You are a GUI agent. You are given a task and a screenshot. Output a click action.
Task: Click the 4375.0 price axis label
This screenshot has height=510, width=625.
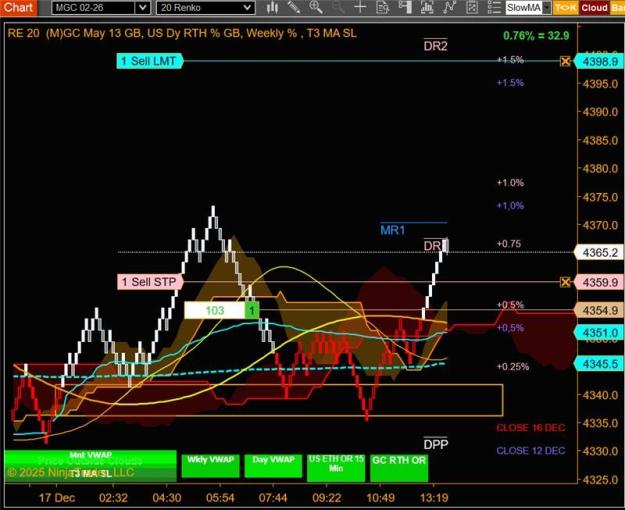600,197
